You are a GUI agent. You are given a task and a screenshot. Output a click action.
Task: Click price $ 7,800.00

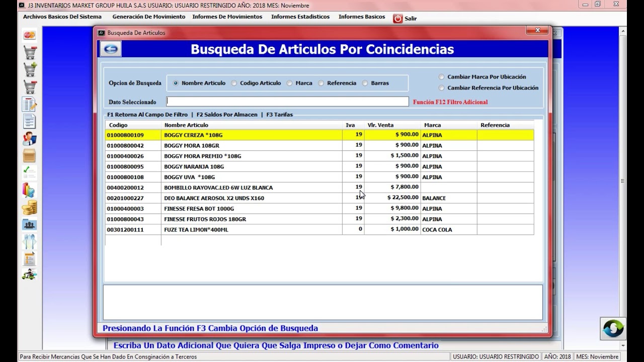click(405, 187)
